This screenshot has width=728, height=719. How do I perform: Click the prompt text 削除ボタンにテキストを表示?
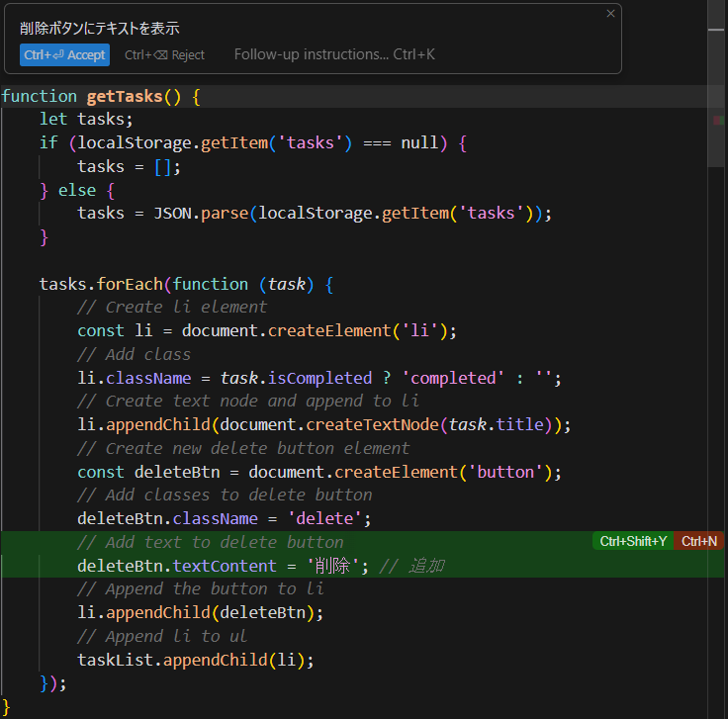(x=99, y=29)
